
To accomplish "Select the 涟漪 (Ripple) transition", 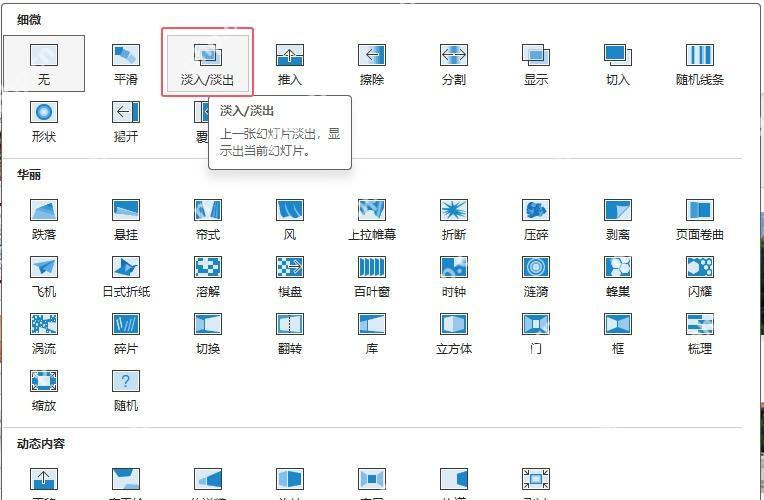I will tap(535, 276).
